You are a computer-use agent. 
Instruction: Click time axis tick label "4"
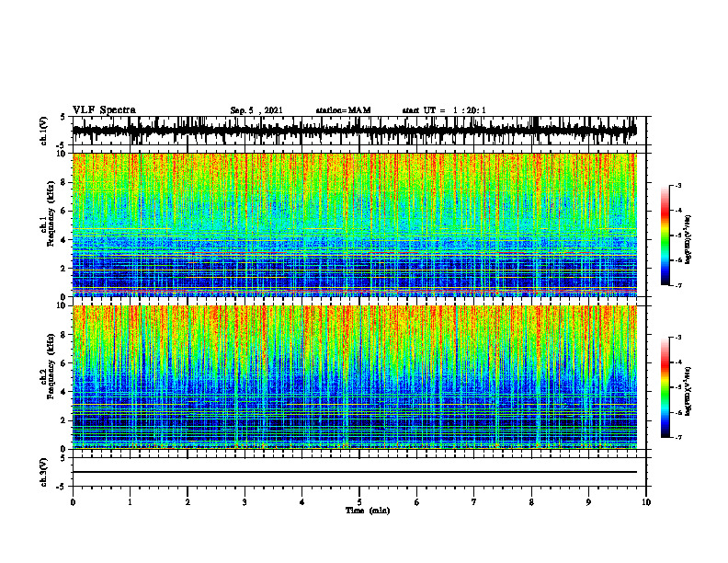302,502
